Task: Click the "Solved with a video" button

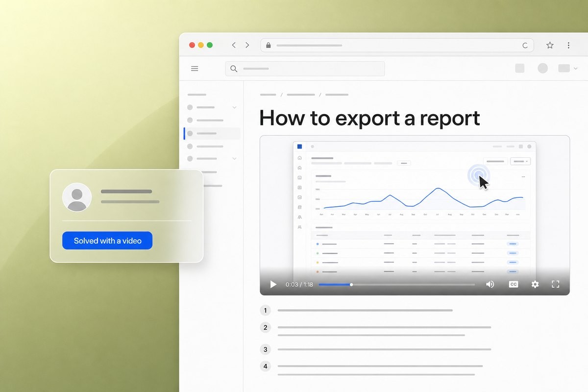Action: coord(107,241)
